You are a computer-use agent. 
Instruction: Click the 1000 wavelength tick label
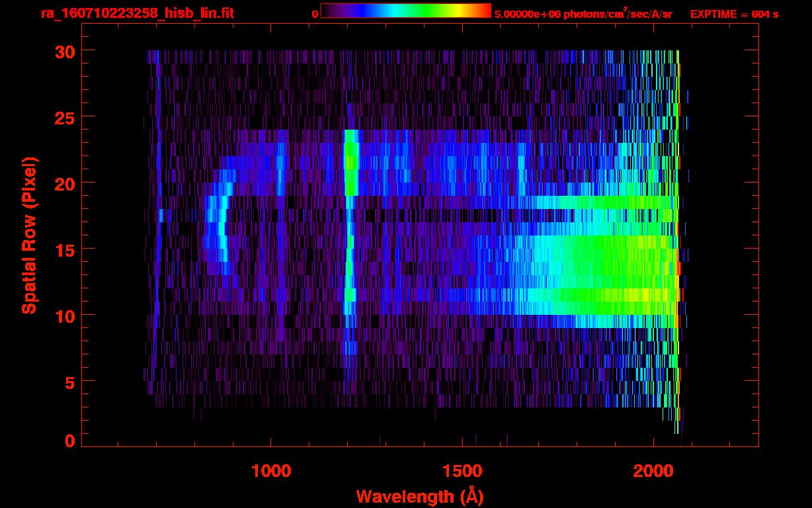(x=270, y=471)
